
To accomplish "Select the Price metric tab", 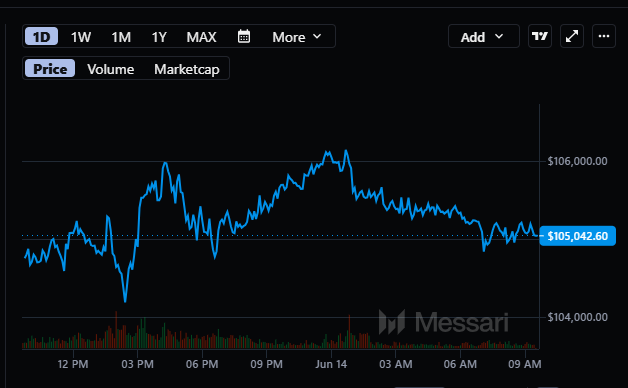I will click(x=50, y=68).
